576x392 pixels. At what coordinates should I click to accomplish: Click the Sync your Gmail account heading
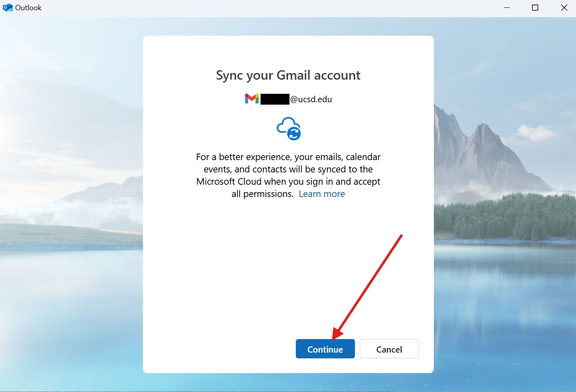[288, 76]
